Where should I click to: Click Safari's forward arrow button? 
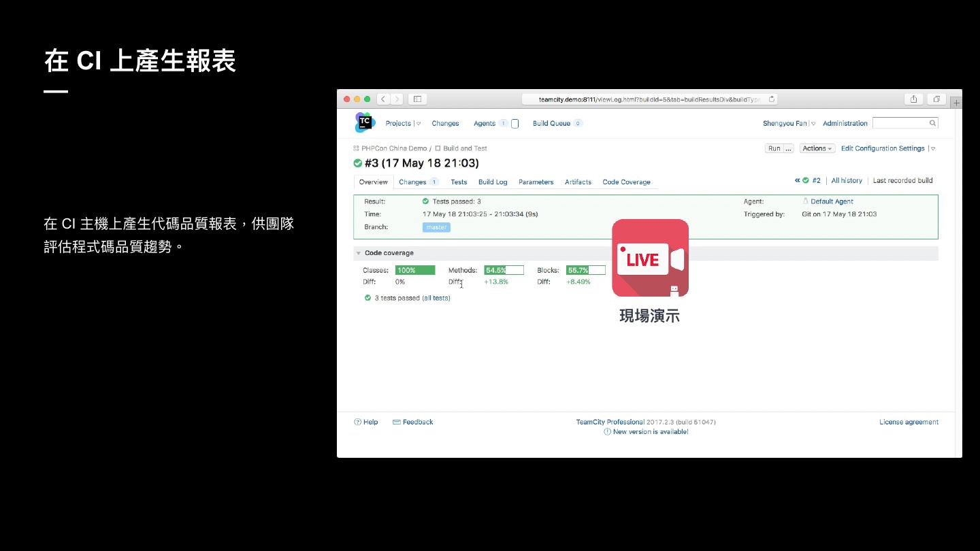[397, 99]
